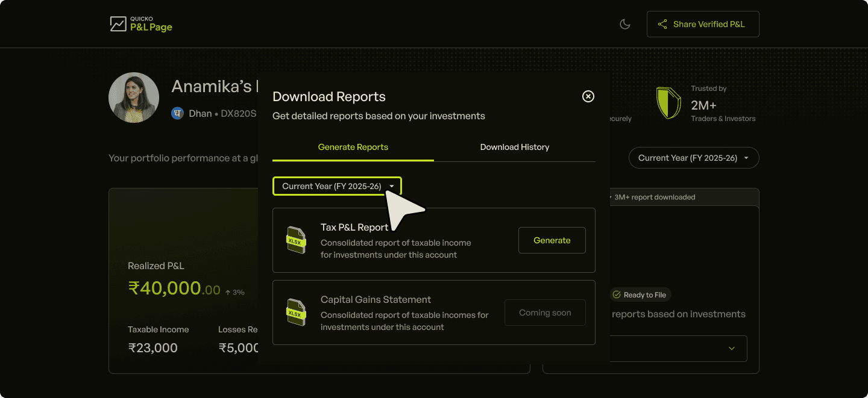Image resolution: width=868 pixels, height=398 pixels.
Task: Click the ₹5,000 losses value
Action: pos(239,348)
